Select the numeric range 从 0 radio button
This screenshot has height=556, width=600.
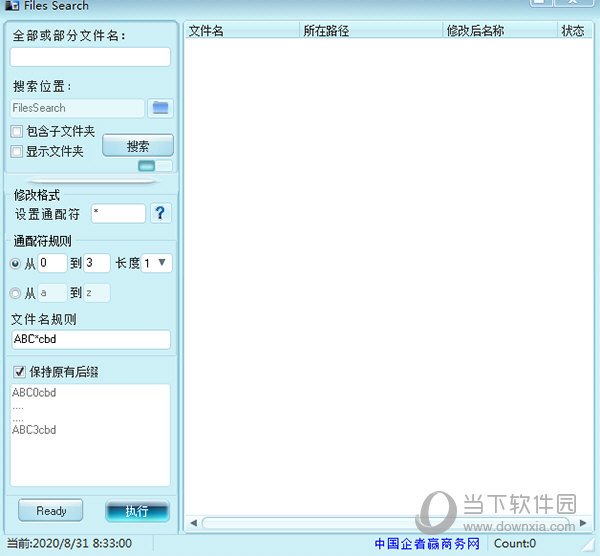(x=16, y=264)
